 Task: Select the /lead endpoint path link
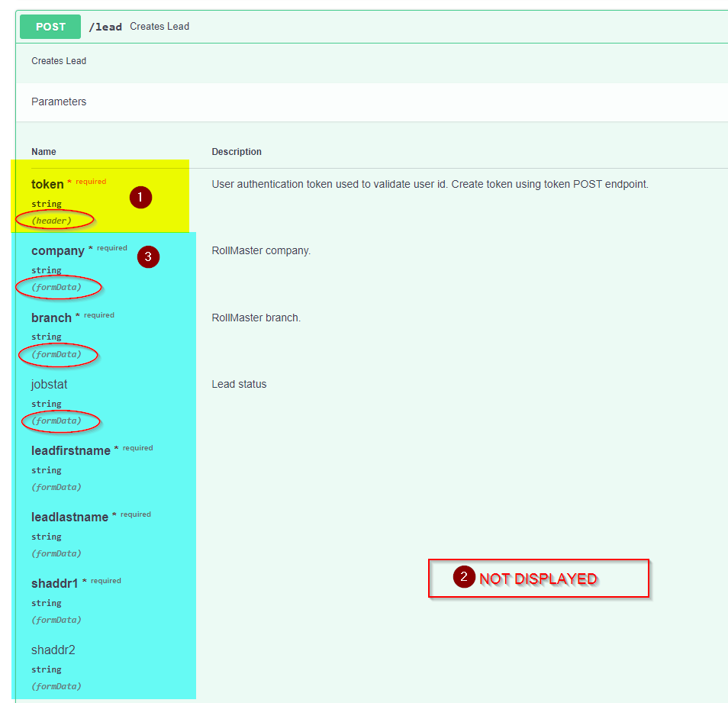(x=105, y=26)
